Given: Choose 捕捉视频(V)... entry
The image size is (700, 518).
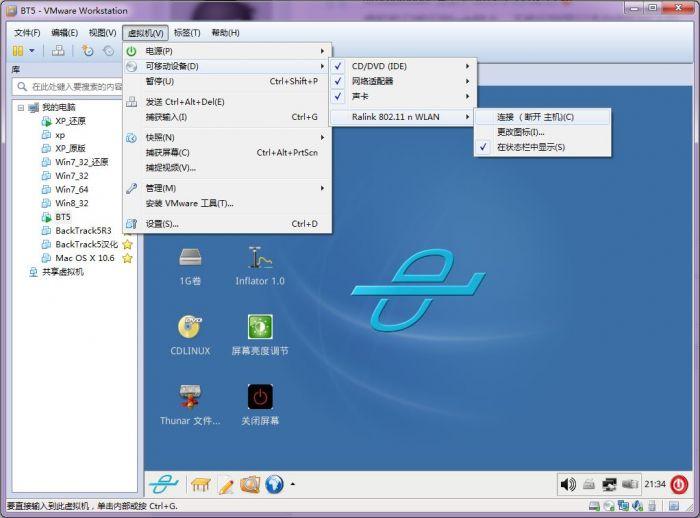Looking at the screenshot, I should click(227, 168).
